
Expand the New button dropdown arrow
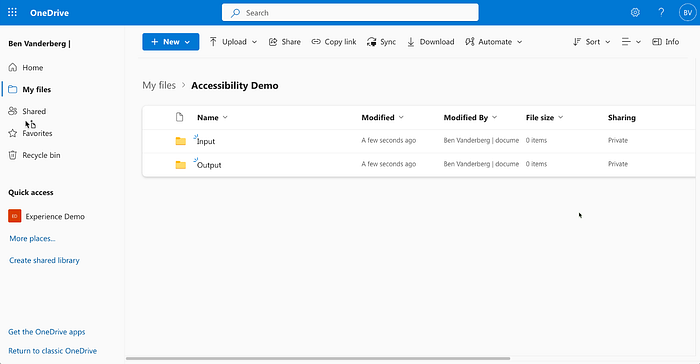point(188,42)
